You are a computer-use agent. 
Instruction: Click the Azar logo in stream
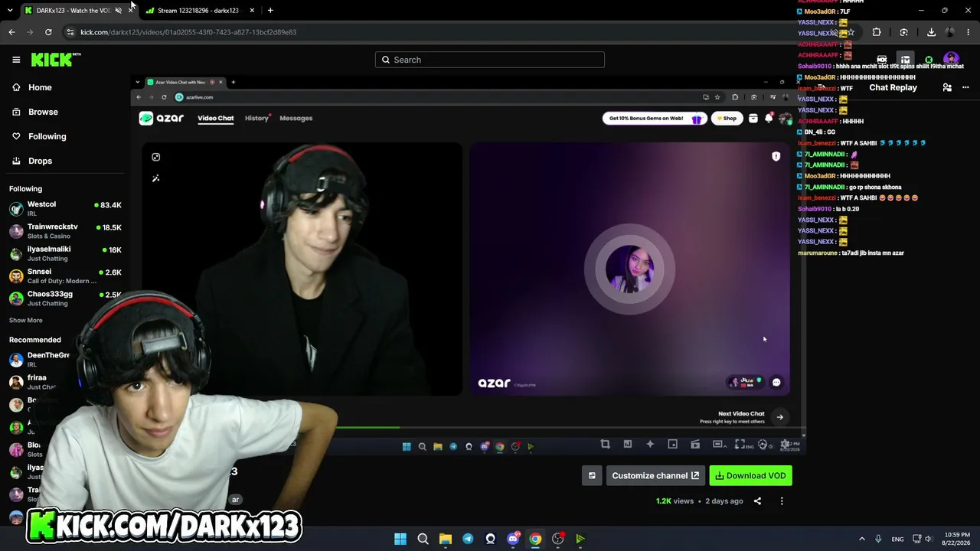click(x=161, y=118)
